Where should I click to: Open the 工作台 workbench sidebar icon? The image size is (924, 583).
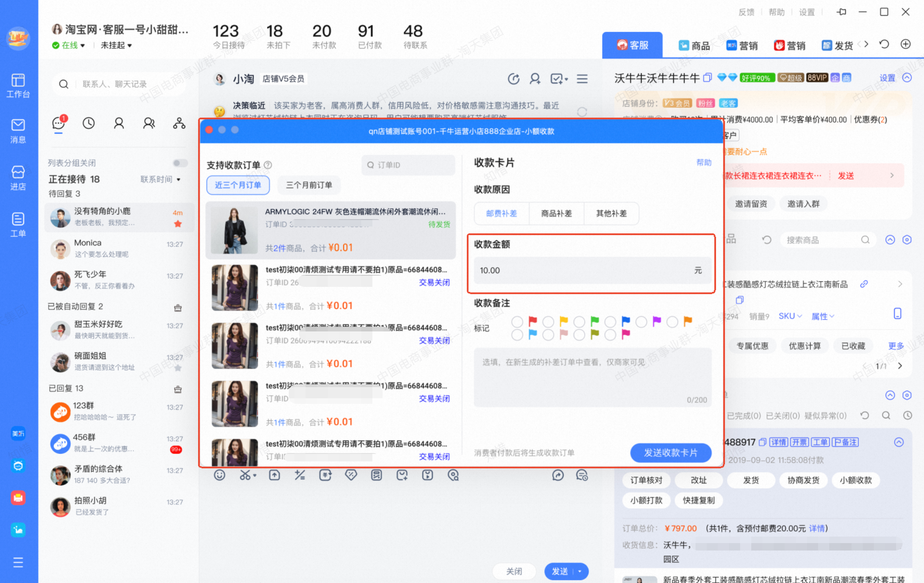[x=18, y=85]
